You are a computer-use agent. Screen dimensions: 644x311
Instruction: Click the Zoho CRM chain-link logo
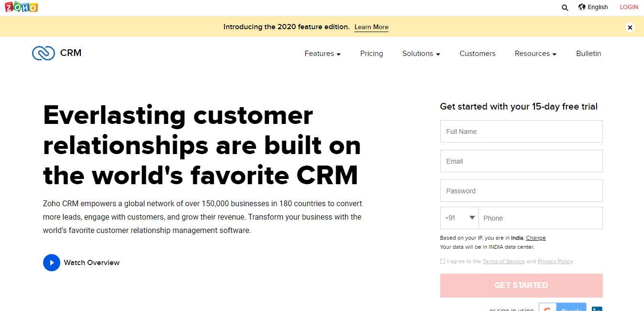pos(44,53)
